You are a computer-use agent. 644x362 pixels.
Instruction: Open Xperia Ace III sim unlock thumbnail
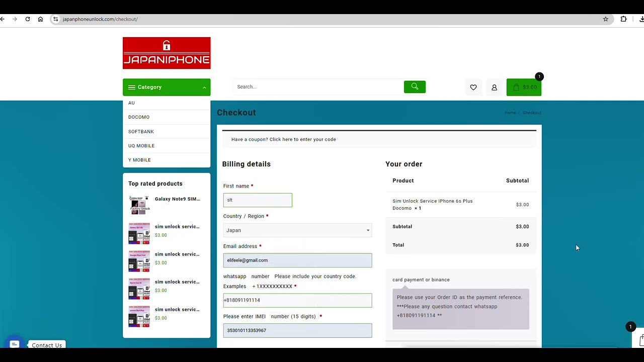point(139,289)
